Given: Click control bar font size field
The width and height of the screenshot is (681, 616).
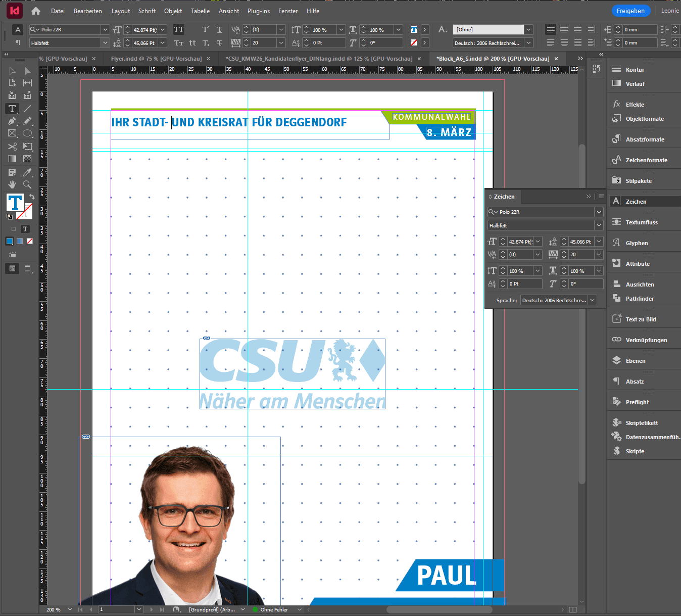Looking at the screenshot, I should 145,29.
